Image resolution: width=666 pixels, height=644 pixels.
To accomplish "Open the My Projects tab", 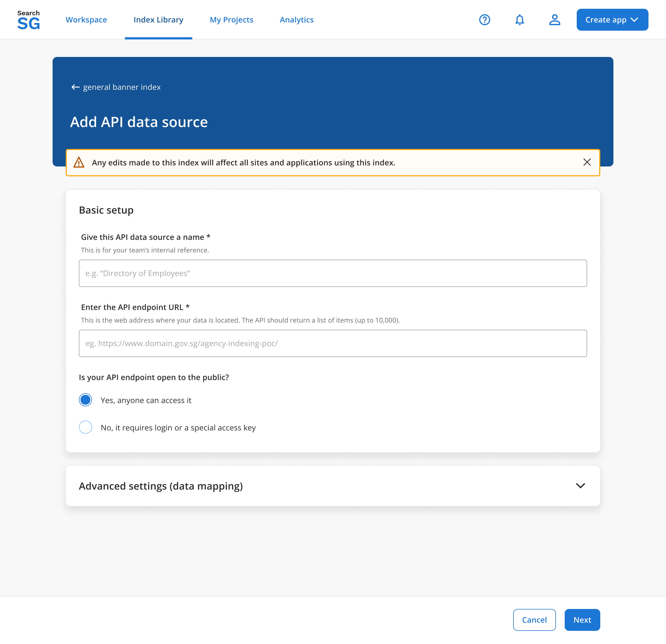I will point(231,20).
